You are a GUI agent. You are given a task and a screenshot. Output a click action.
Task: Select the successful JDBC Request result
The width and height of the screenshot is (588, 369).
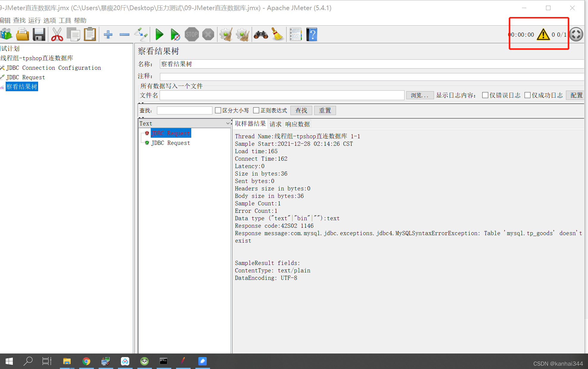(x=170, y=143)
